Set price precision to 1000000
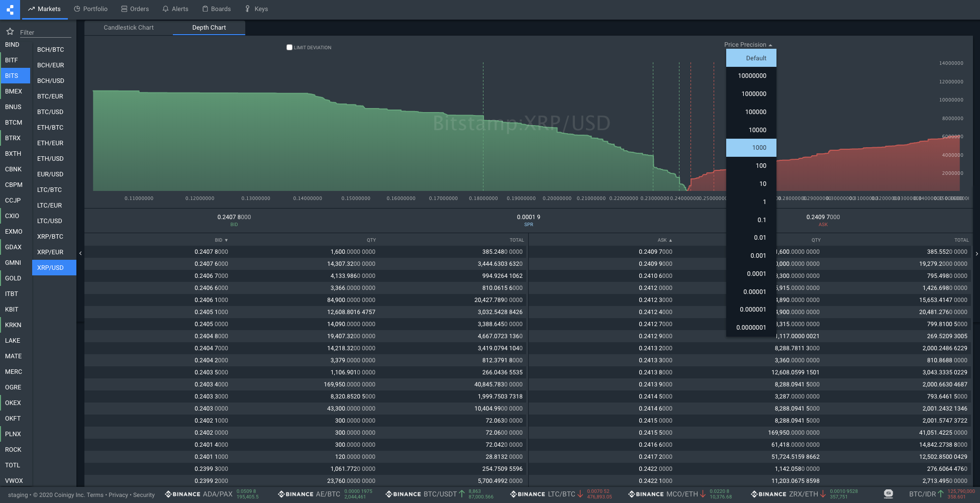 point(751,94)
